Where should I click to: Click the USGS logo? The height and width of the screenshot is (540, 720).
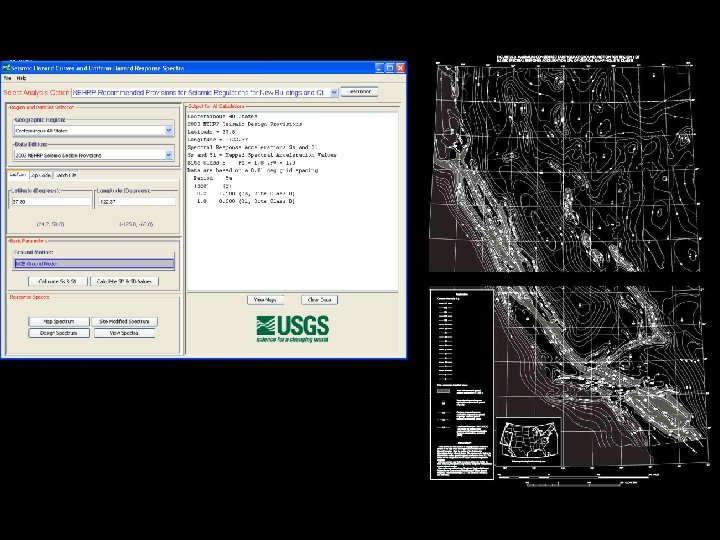[292, 327]
